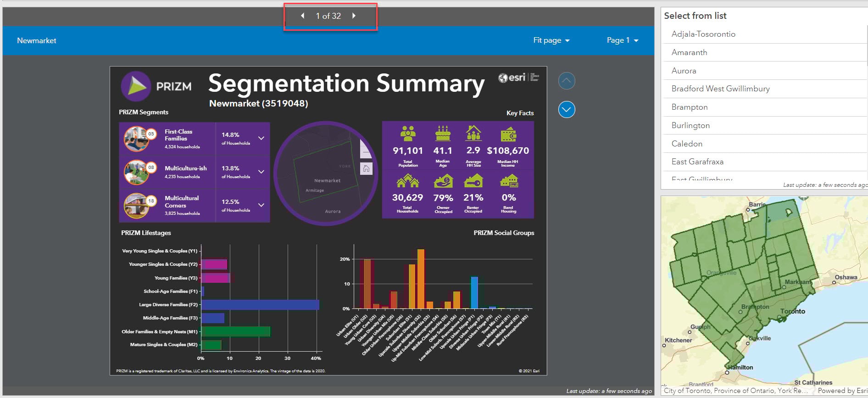
Task: Select Caledon from the list
Action: [x=764, y=144]
